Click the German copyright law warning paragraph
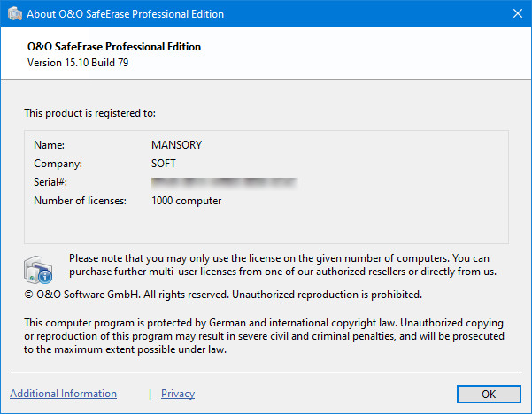The height and width of the screenshot is (414, 532). (x=264, y=336)
